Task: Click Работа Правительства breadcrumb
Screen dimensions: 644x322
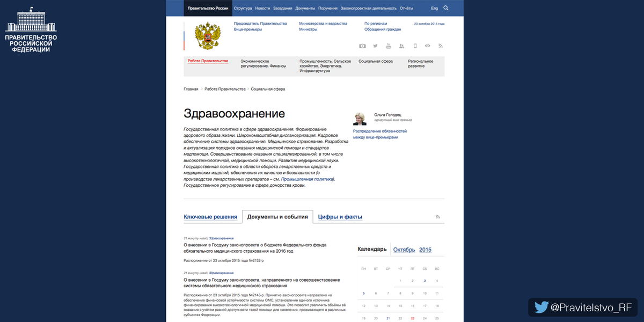Action: click(x=225, y=89)
